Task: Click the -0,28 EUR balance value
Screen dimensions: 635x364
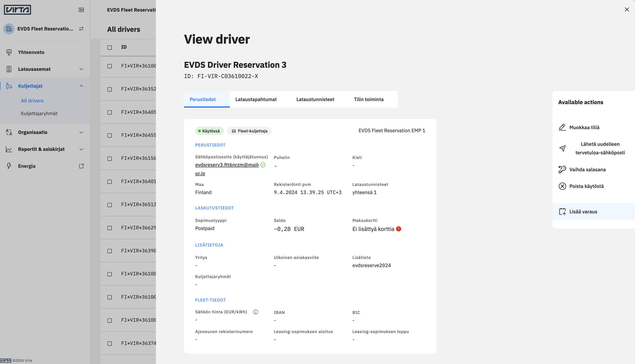Action: coord(289,229)
